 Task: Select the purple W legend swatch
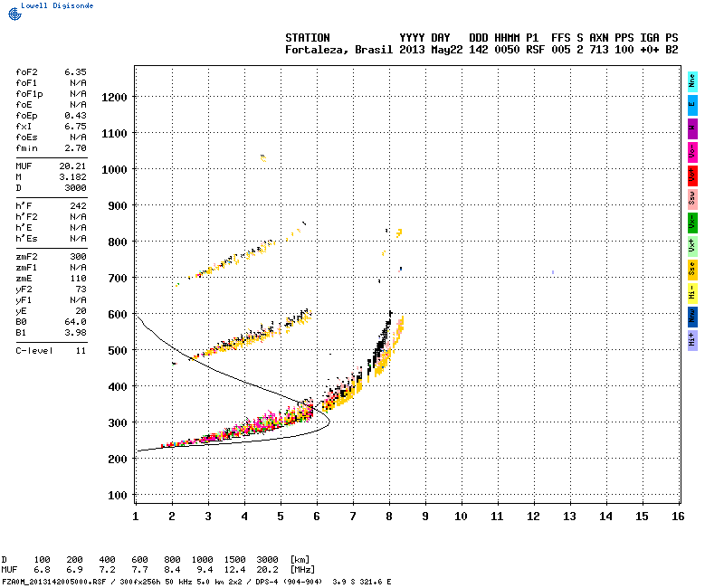(x=692, y=128)
